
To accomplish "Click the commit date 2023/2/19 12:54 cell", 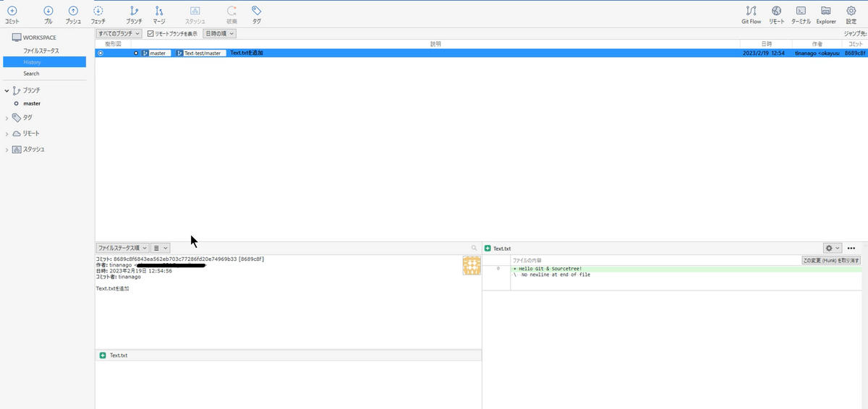I will 764,53.
